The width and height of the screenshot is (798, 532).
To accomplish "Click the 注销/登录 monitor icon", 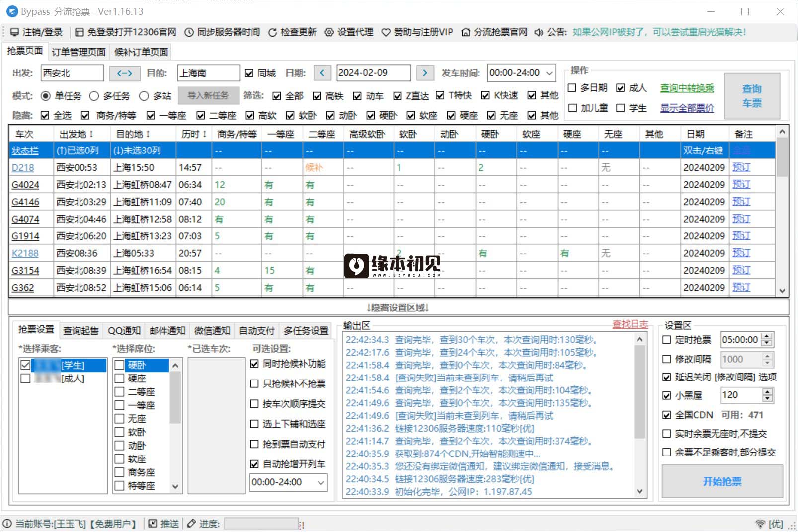I will click(14, 32).
